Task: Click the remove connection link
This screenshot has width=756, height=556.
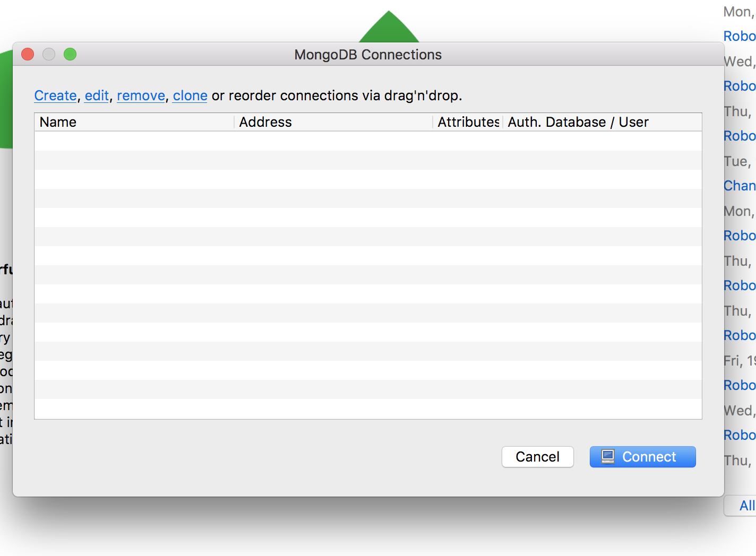Action: coord(141,95)
